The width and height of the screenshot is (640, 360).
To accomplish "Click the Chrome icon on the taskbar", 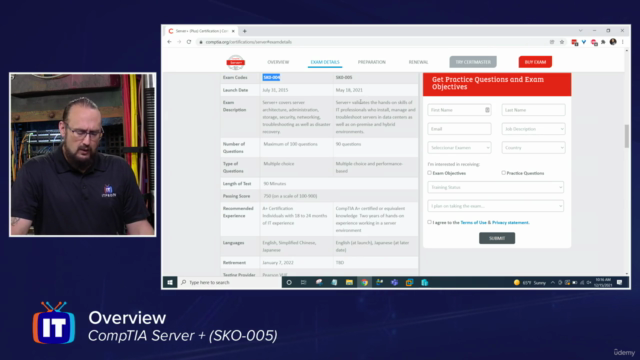I will (364, 282).
